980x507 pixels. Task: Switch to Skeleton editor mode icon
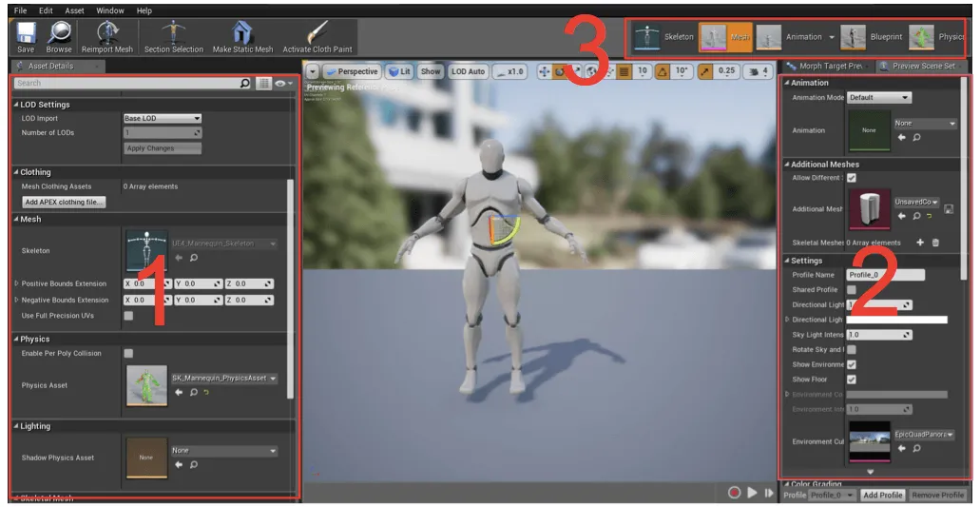click(x=646, y=37)
